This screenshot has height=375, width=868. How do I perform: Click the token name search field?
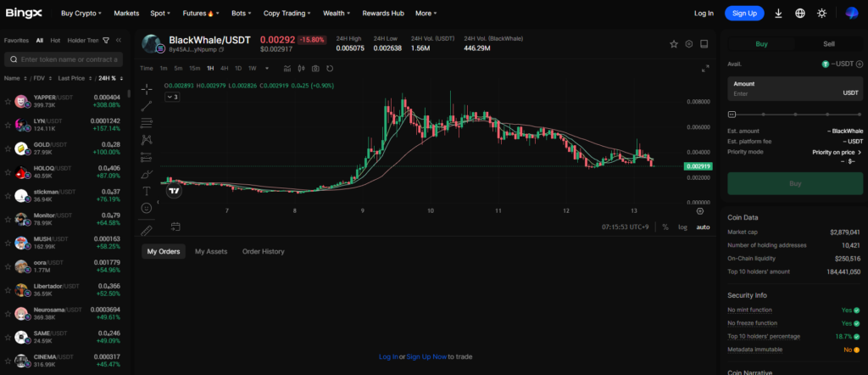click(x=66, y=59)
